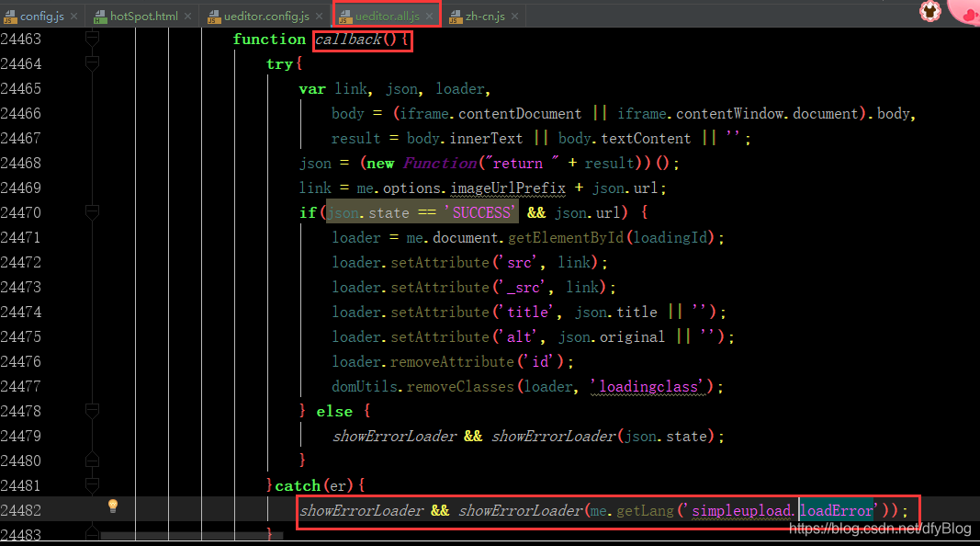Click 'simpleupload' in the string on line 24482
This screenshot has height=546, width=980.
(x=741, y=511)
